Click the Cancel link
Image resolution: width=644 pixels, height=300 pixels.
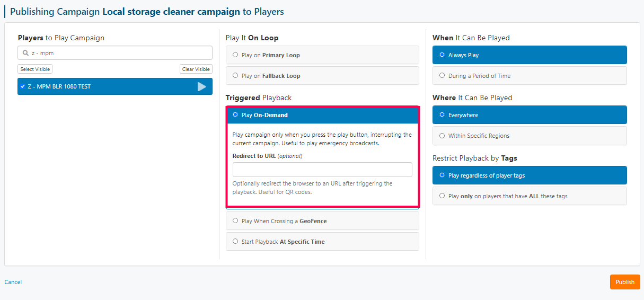13,282
